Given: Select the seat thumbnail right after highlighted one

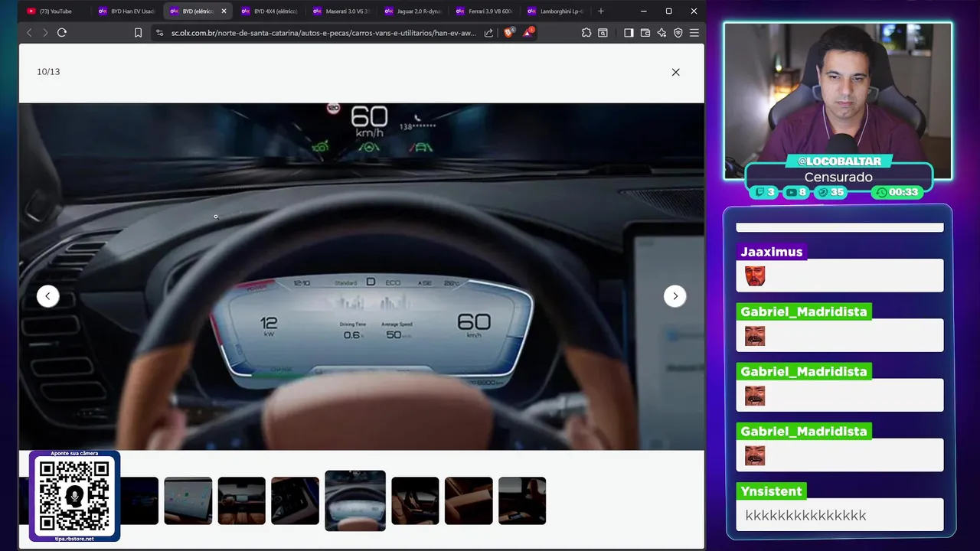Looking at the screenshot, I should pos(415,501).
